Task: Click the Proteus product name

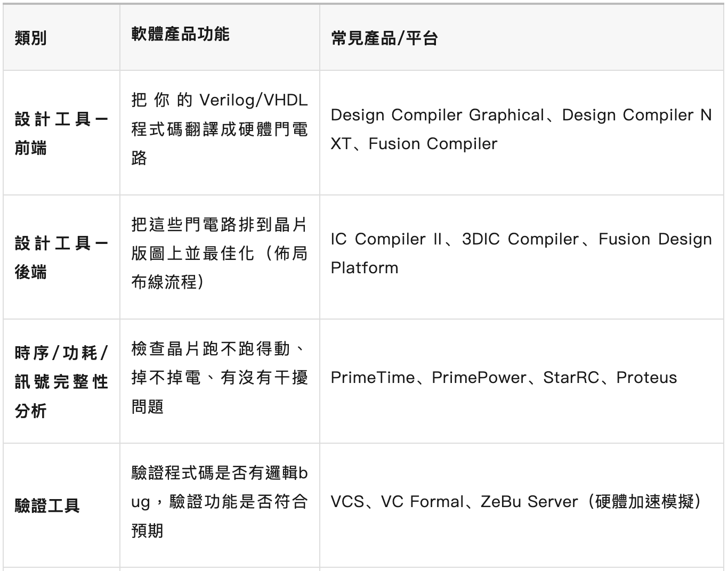Action: click(x=646, y=378)
